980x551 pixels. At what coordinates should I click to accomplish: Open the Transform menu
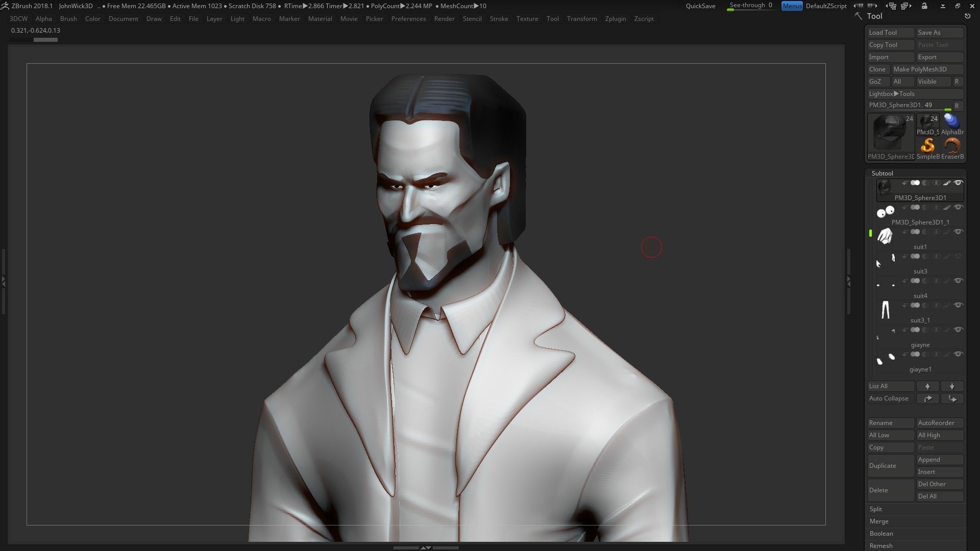click(x=581, y=19)
